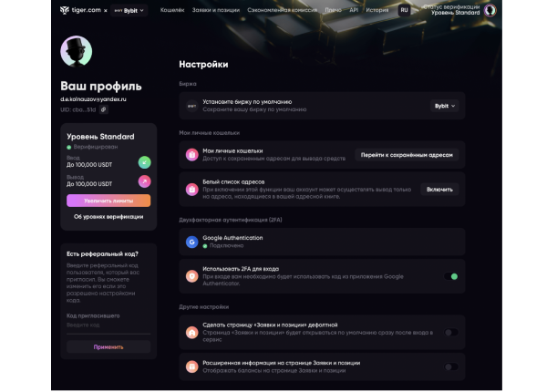The width and height of the screenshot is (557, 392).
Task: Enable the «Расширенная информация» toggle
Action: point(451,366)
